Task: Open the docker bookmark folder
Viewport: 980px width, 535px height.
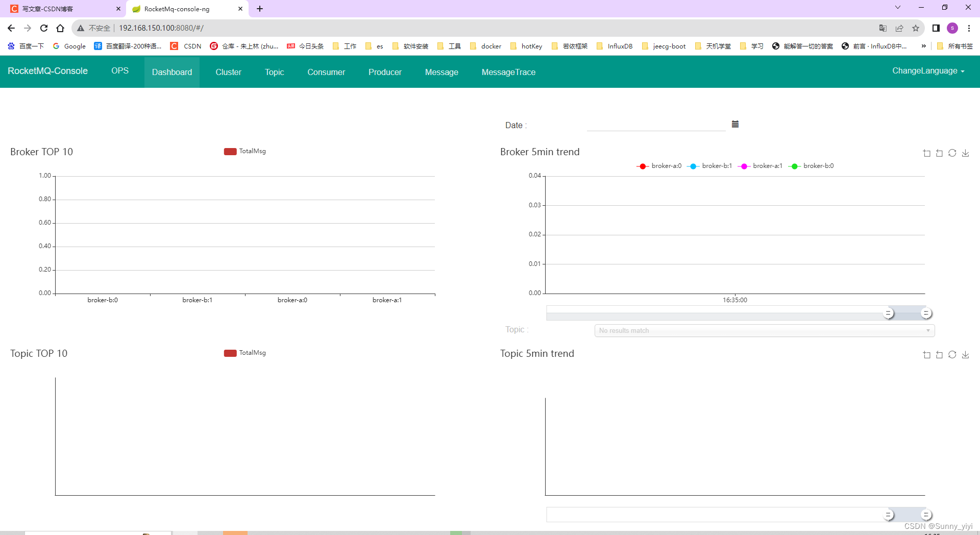Action: 485,46
